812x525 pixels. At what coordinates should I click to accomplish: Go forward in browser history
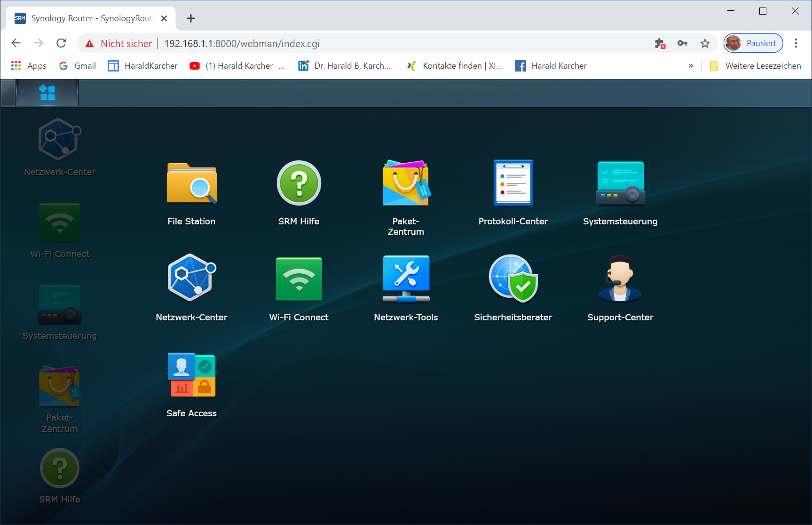39,43
